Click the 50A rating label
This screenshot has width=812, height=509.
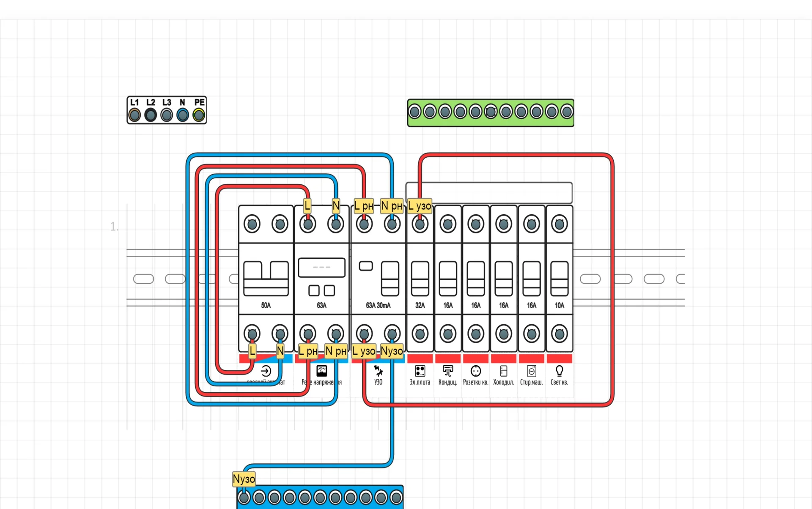click(x=266, y=305)
